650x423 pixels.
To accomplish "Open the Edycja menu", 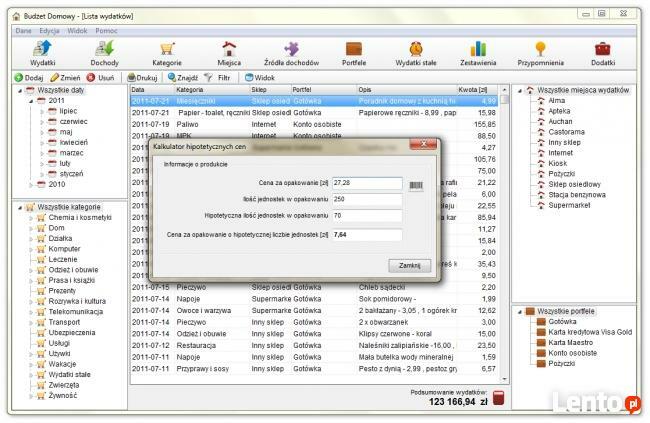I will [x=49, y=31].
